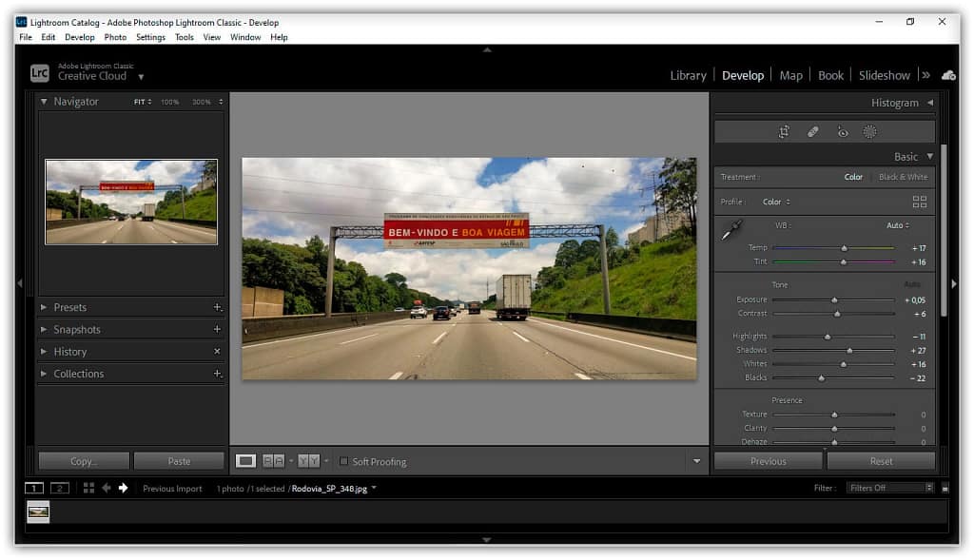Screen dimensions: 974x560
Task: Go back using the filmstrip arrow
Action: coord(107,488)
